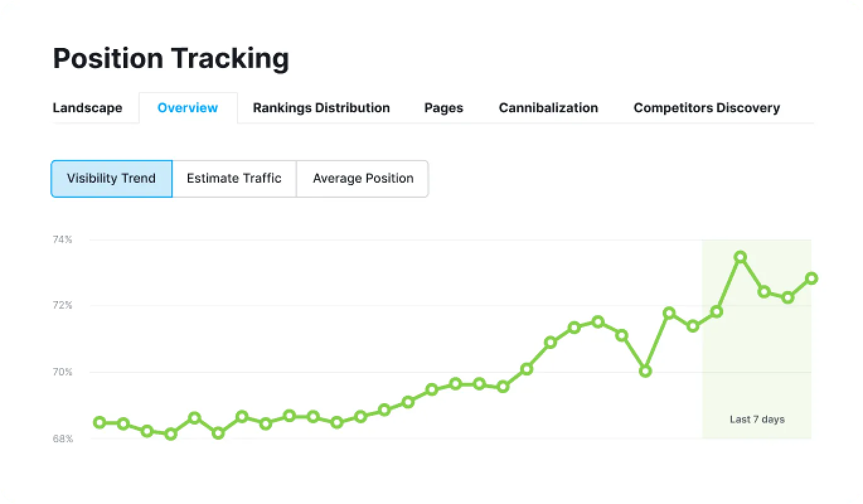Click the 68% axis label
Image resolution: width=863 pixels, height=504 pixels.
(62, 438)
